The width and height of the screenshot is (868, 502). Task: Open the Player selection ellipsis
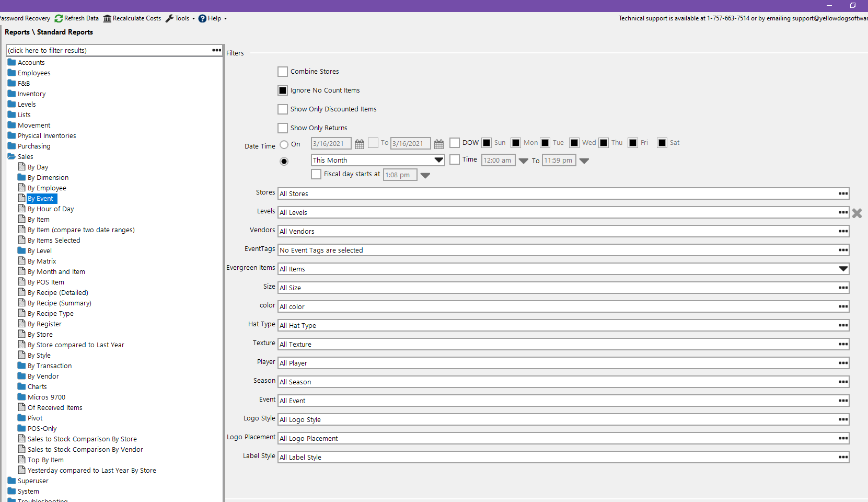[x=843, y=363]
